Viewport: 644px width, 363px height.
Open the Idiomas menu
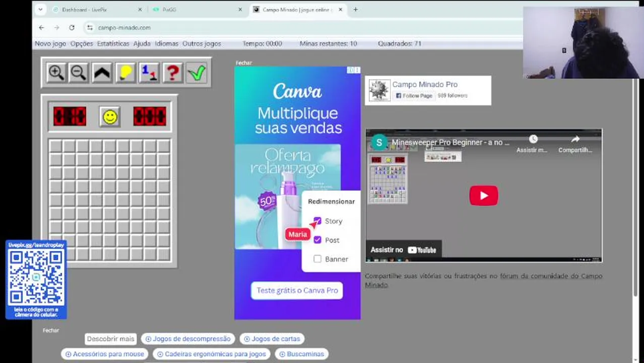tap(166, 44)
